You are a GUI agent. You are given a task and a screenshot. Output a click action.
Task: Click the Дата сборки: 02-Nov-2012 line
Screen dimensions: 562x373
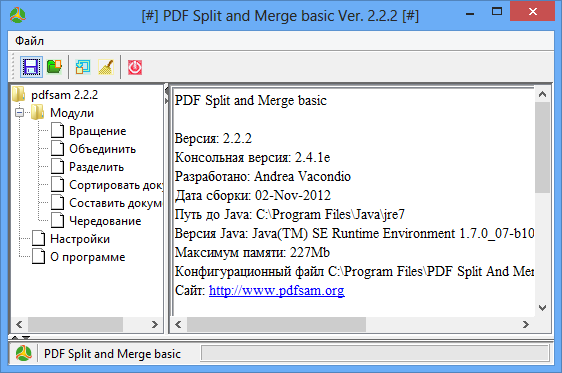[x=253, y=195]
